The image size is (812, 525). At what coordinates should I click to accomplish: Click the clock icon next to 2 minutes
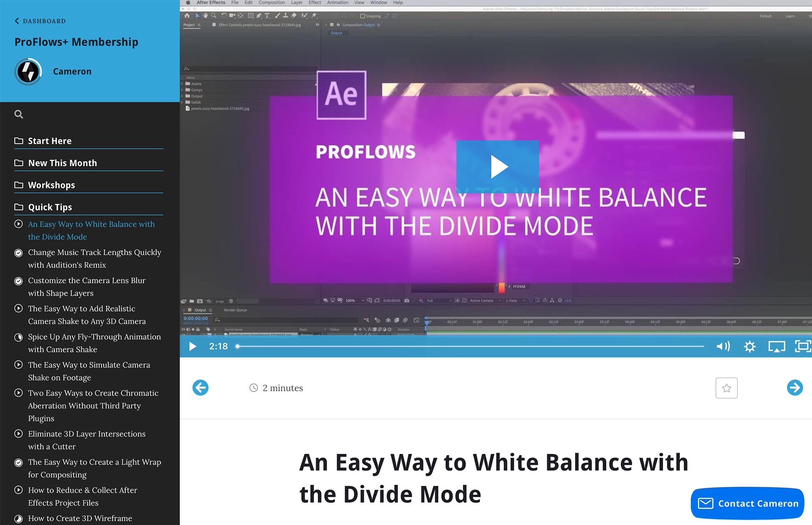click(x=253, y=388)
